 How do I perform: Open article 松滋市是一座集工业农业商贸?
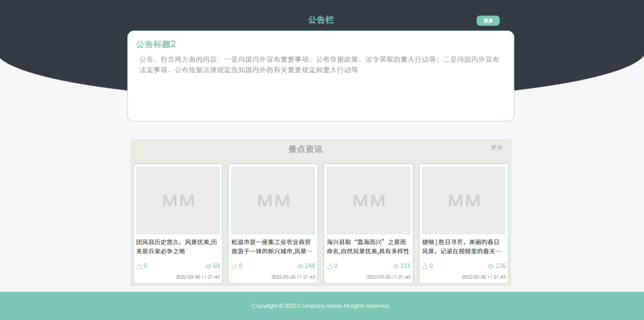pyautogui.click(x=272, y=246)
